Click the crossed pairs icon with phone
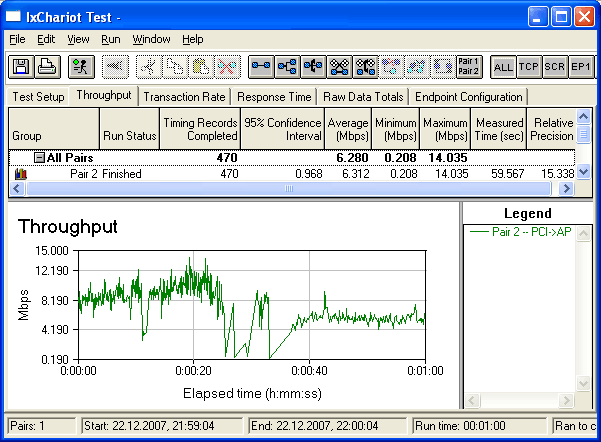The height and width of the screenshot is (442, 601). pos(365,67)
